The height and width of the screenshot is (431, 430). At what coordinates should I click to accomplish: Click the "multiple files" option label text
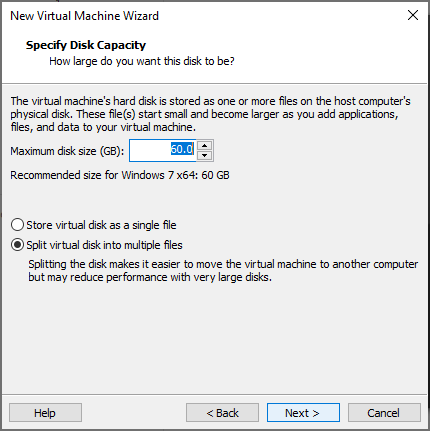click(x=104, y=245)
